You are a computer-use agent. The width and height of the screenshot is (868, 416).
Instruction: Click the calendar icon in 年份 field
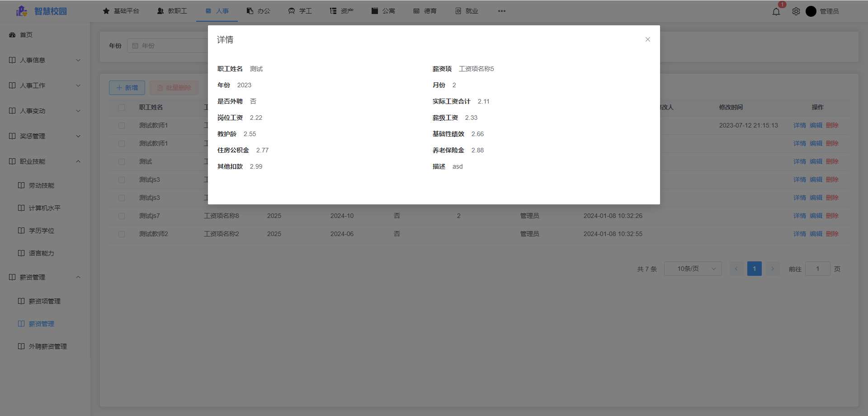pyautogui.click(x=135, y=46)
